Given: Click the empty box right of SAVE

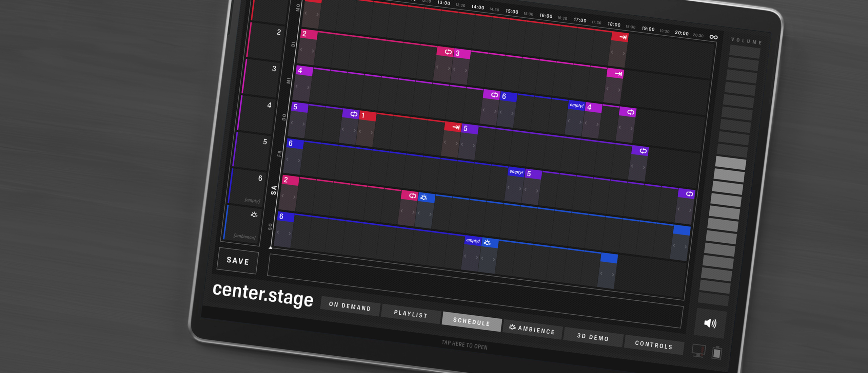Looking at the screenshot, I should 475,290.
